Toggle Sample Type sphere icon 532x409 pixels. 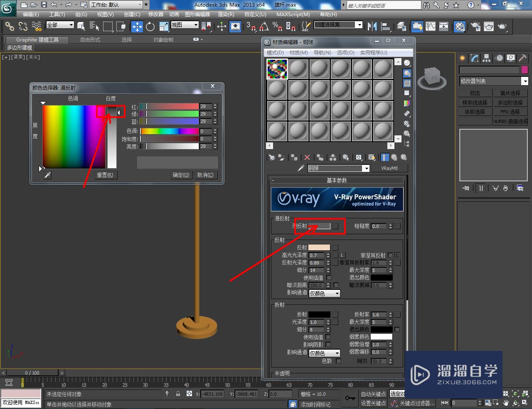[407, 63]
